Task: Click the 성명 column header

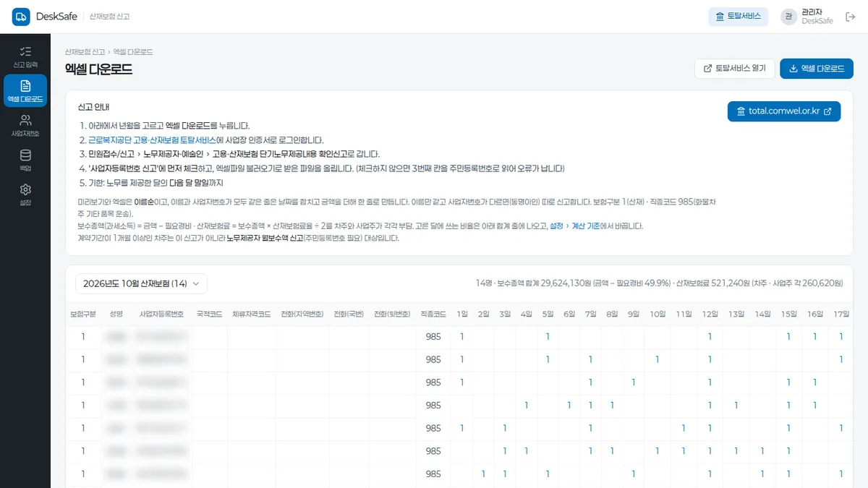Action: 116,314
